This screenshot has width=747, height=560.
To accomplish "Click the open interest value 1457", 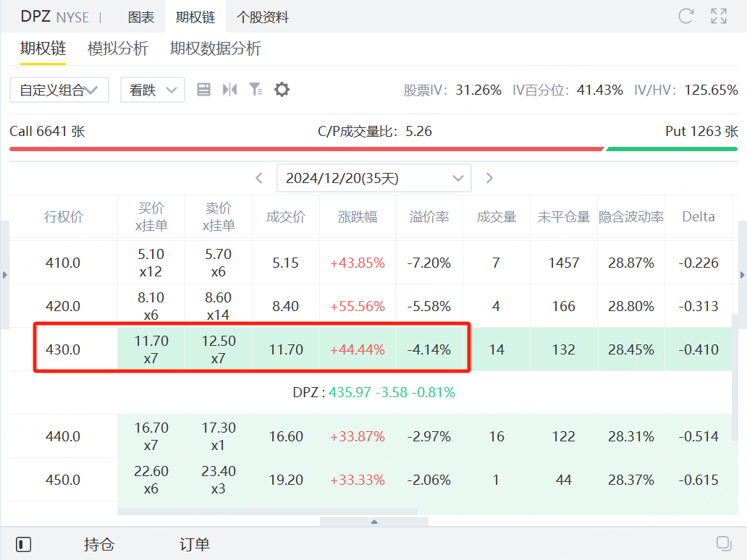I will pos(564,263).
